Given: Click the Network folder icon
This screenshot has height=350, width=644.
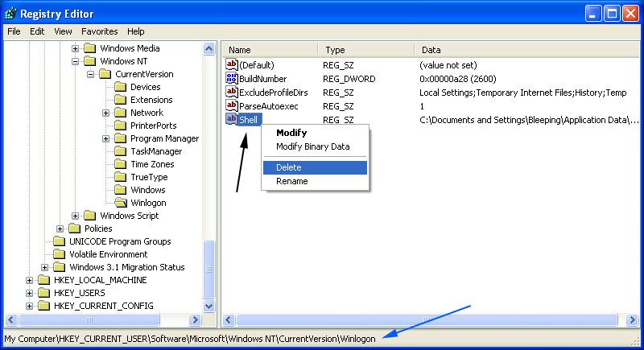Looking at the screenshot, I should pyautogui.click(x=120, y=113).
